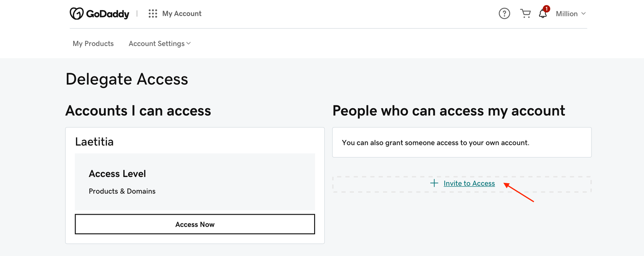Click the GoDaddy heart logo icon

(x=76, y=14)
